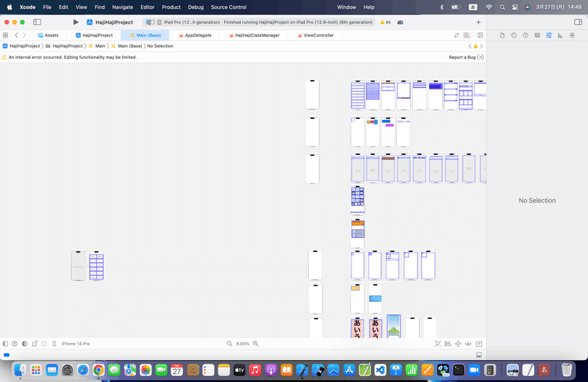Viewport: 588px width, 382px height.
Task: Open the Attributes inspector
Action: [548, 35]
